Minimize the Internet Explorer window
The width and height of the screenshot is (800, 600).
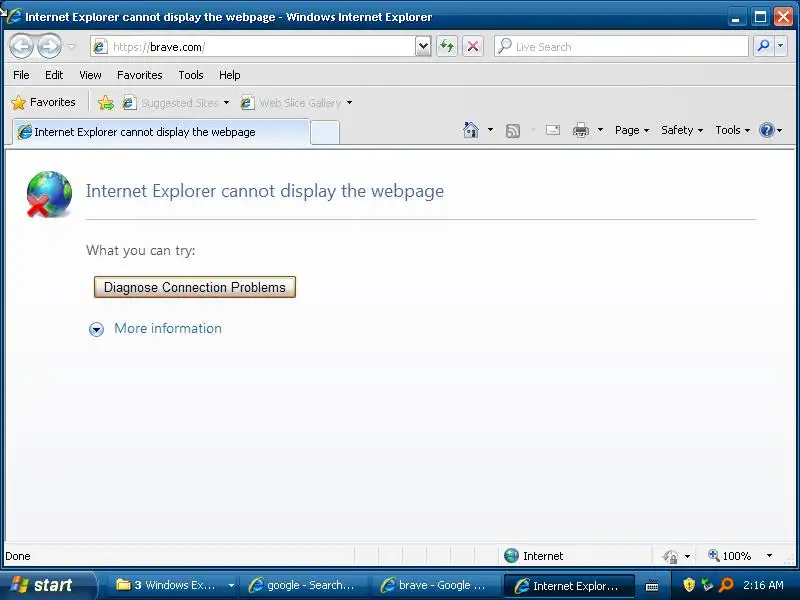[x=735, y=17]
